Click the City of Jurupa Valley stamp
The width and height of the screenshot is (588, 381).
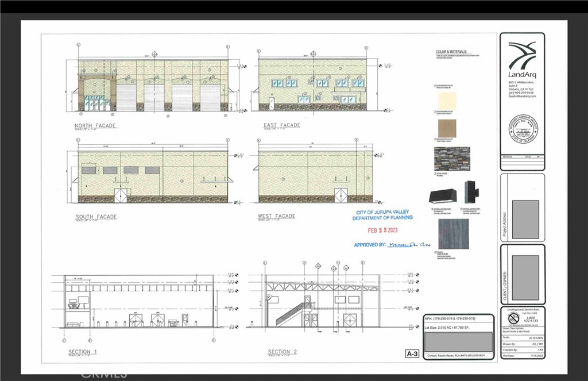[382, 215]
